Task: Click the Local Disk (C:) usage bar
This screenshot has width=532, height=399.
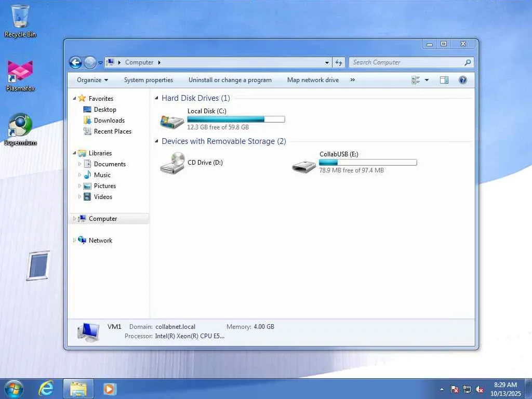Action: [236, 119]
